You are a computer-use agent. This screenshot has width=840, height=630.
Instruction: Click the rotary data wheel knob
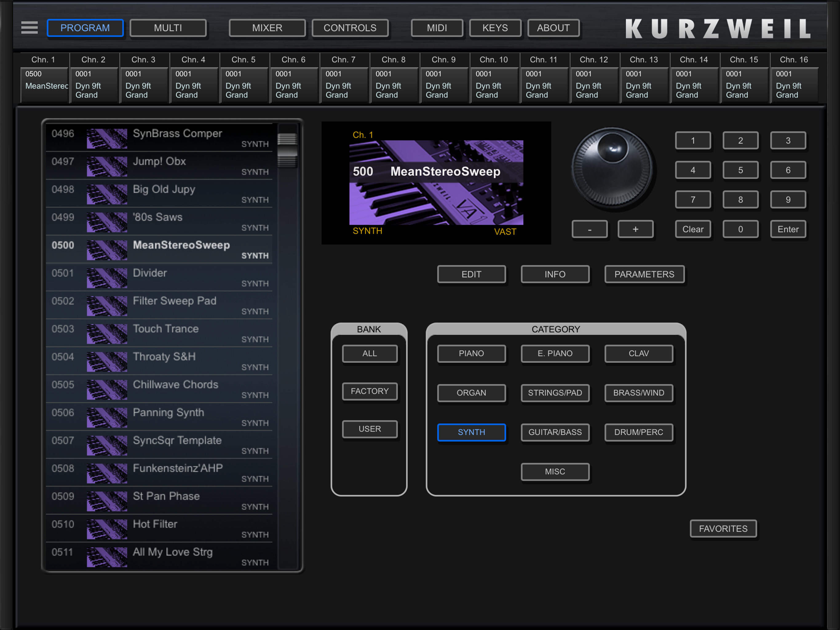tap(612, 169)
